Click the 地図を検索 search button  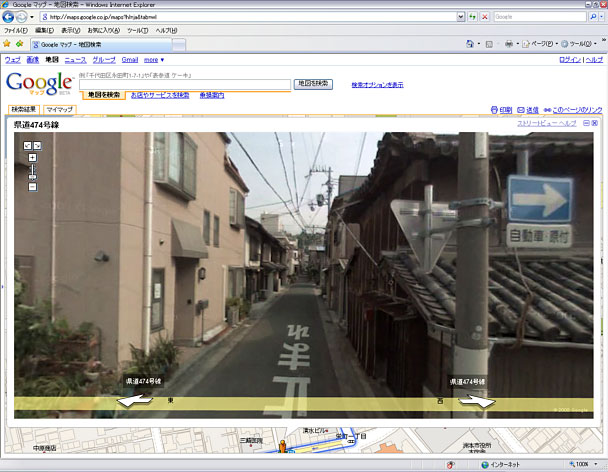click(313, 84)
